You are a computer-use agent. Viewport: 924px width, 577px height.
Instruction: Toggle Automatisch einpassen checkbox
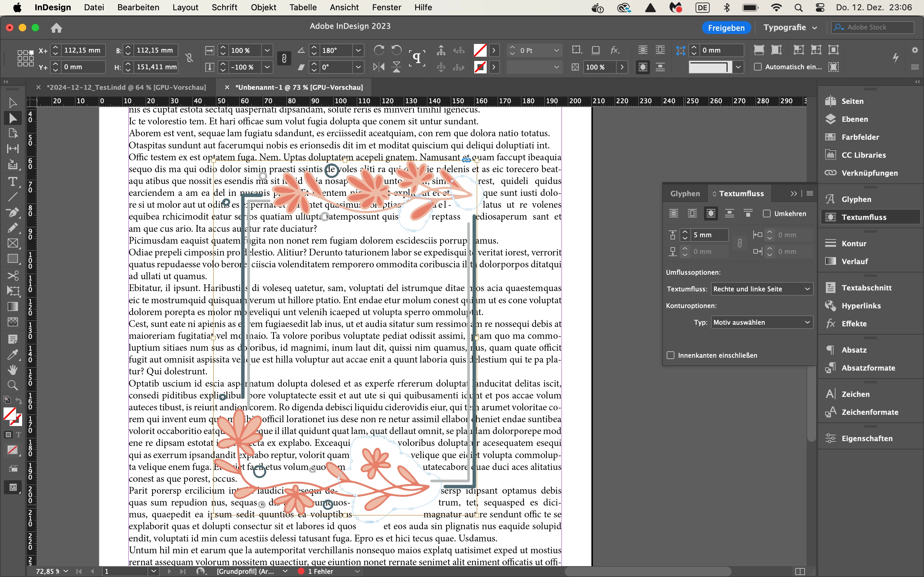pyautogui.click(x=758, y=67)
